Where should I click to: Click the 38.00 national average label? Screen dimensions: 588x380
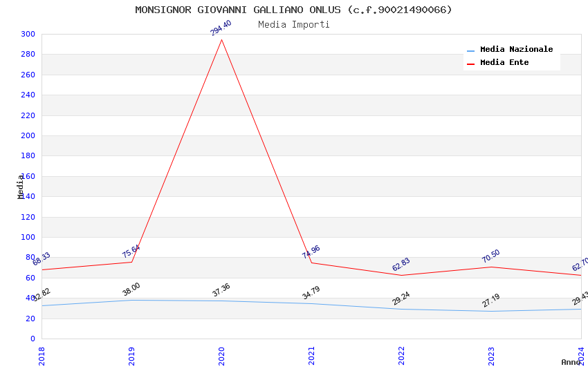131,289
